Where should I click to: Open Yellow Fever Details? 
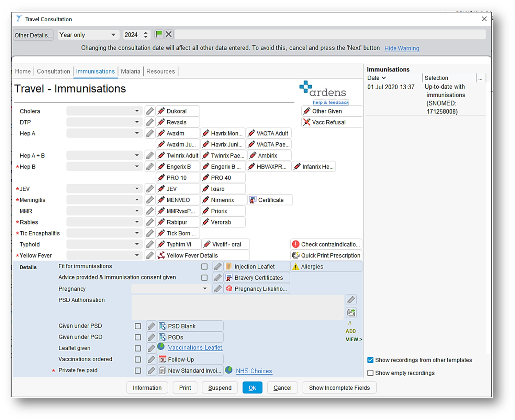tap(203, 255)
